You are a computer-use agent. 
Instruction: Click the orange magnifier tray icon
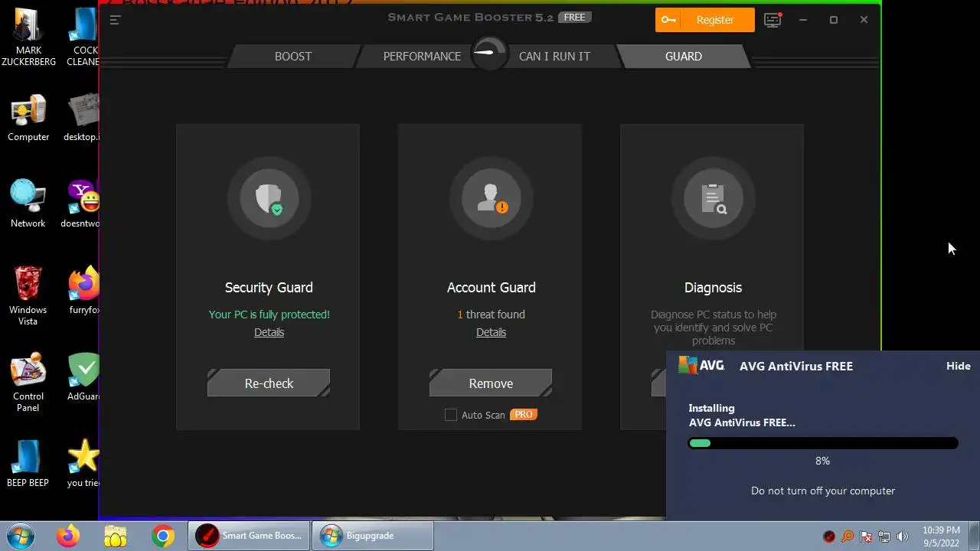pyautogui.click(x=848, y=536)
